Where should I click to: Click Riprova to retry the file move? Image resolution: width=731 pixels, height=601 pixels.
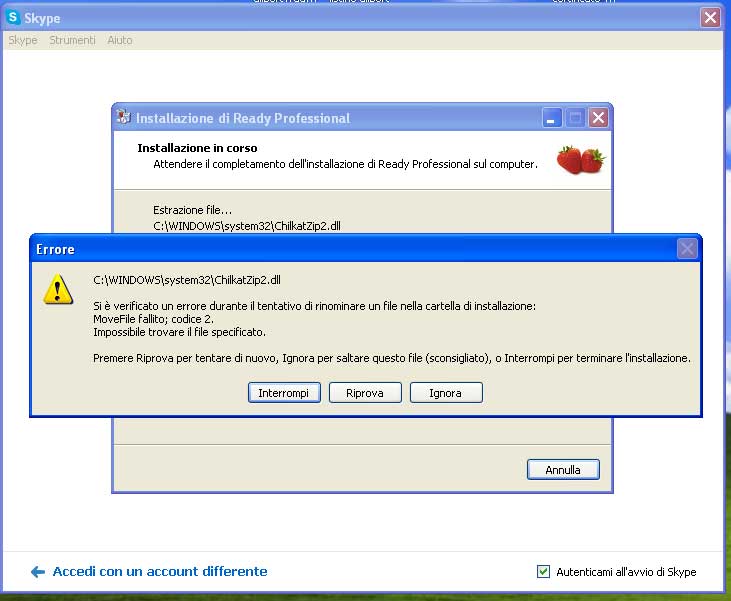(x=365, y=393)
